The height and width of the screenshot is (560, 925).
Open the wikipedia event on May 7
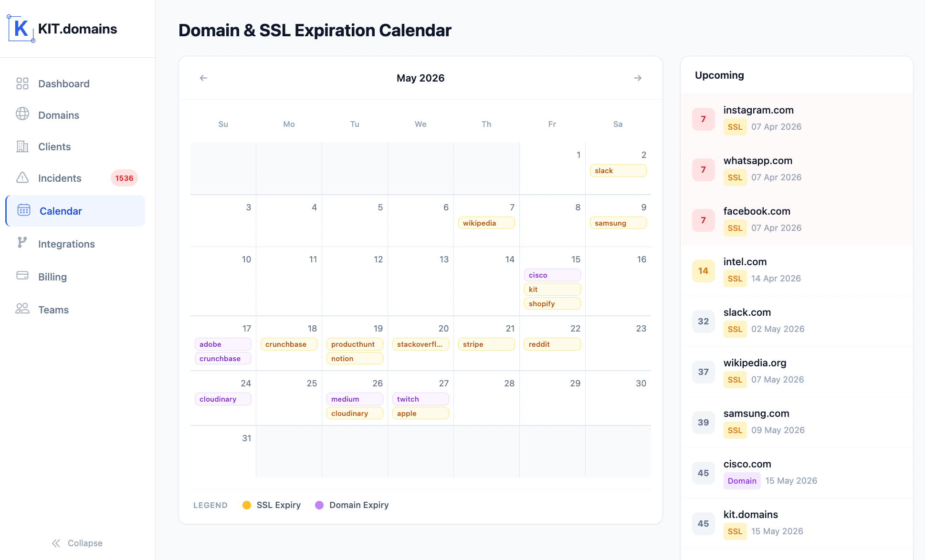coord(486,223)
